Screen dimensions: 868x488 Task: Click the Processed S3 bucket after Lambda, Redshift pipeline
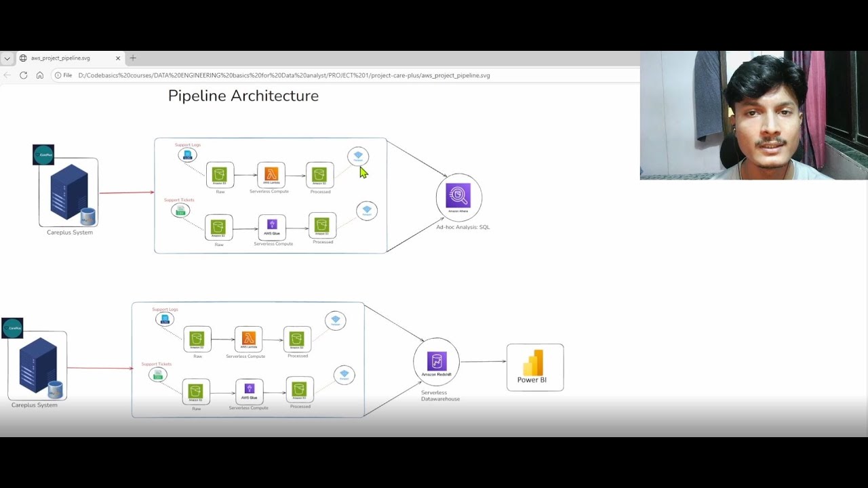pyautogui.click(x=297, y=339)
